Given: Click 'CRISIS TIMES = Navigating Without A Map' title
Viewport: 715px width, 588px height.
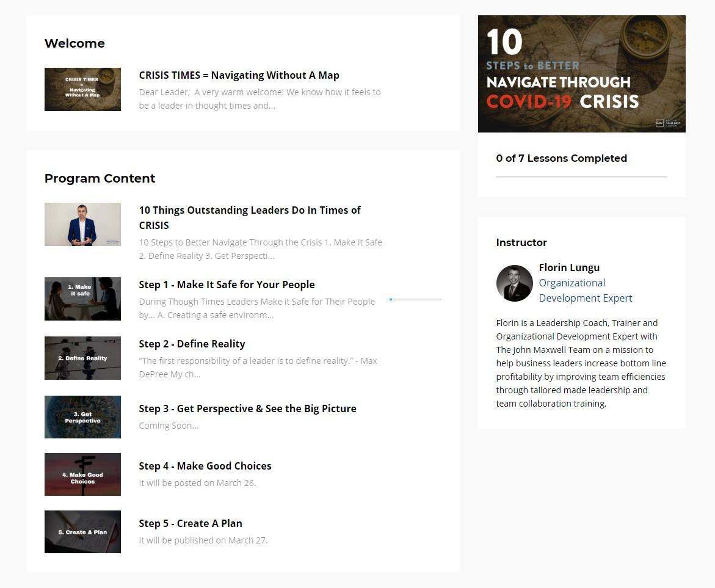Looking at the screenshot, I should point(239,75).
